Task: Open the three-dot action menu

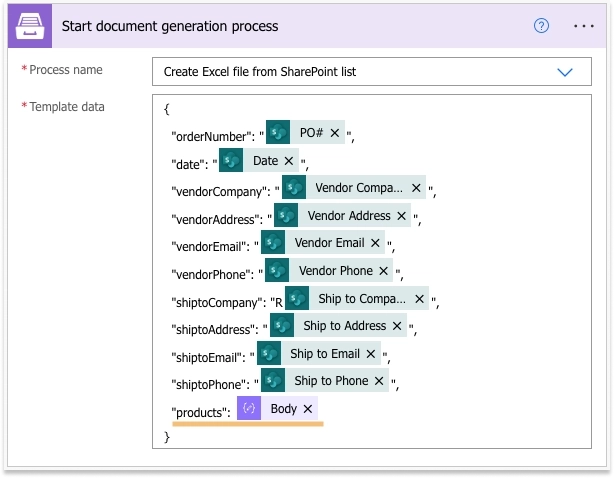Action: [583, 26]
